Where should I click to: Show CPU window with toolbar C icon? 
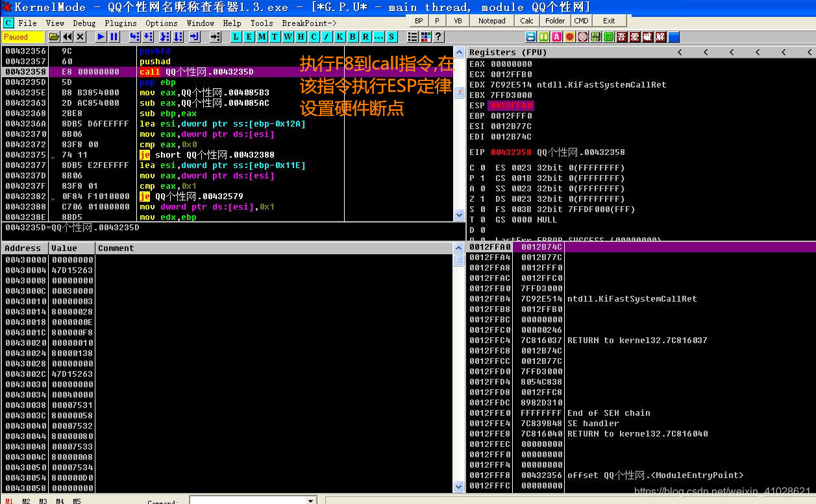(x=314, y=37)
